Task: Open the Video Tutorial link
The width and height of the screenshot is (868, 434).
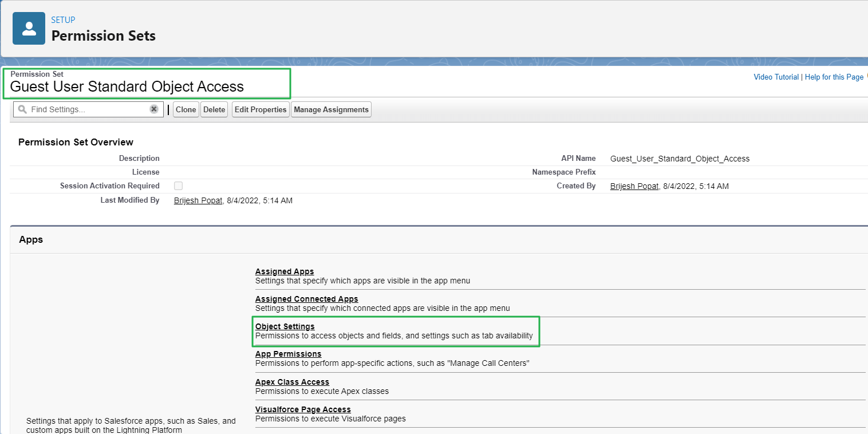Action: pyautogui.click(x=775, y=77)
